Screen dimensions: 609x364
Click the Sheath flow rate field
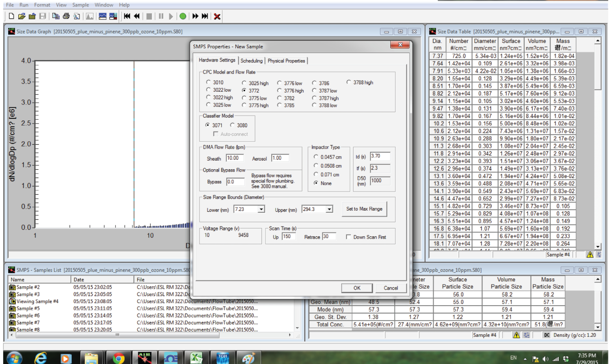pyautogui.click(x=235, y=158)
